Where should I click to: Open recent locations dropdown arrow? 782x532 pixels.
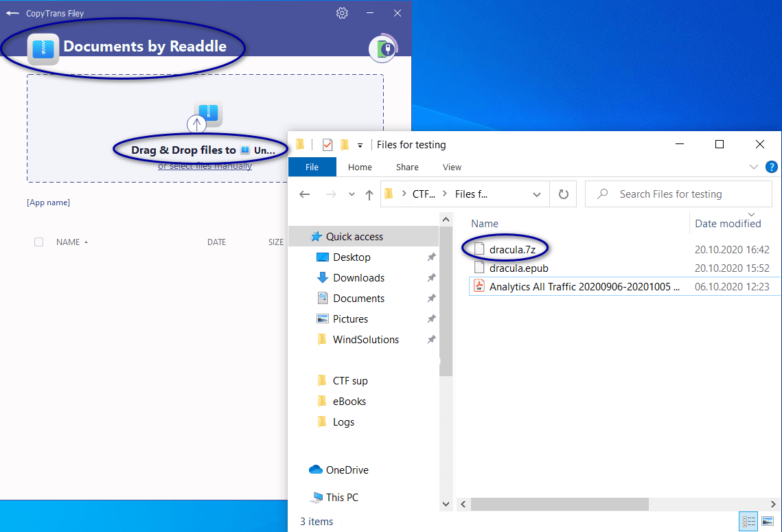click(352, 194)
